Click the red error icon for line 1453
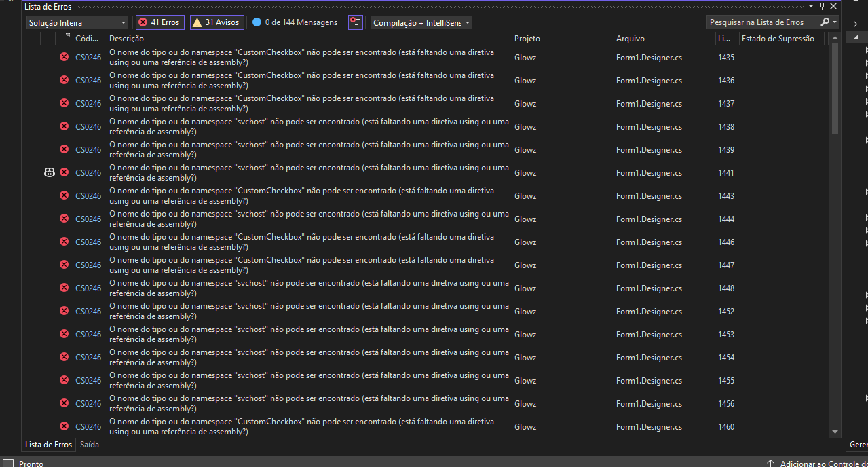Image resolution: width=868 pixels, height=467 pixels. [x=64, y=334]
